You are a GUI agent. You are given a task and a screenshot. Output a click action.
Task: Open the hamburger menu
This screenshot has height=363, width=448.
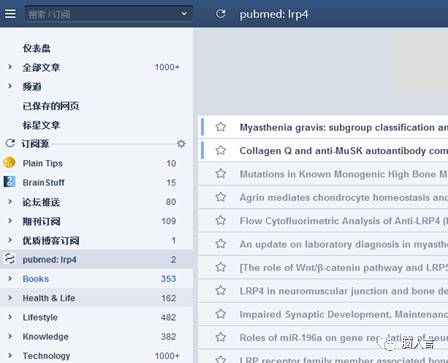10,14
